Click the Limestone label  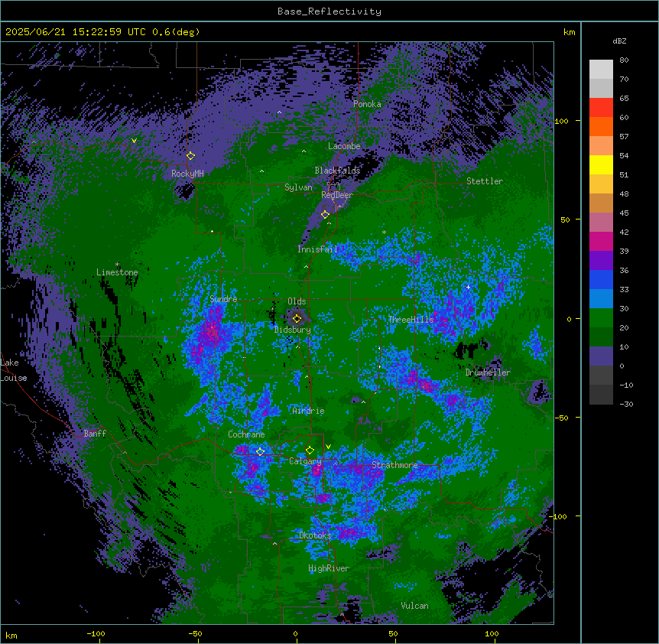pos(117,272)
